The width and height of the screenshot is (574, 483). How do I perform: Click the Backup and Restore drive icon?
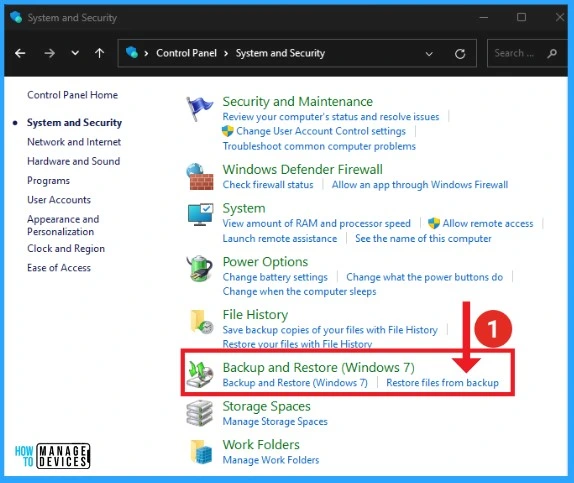[x=200, y=374]
